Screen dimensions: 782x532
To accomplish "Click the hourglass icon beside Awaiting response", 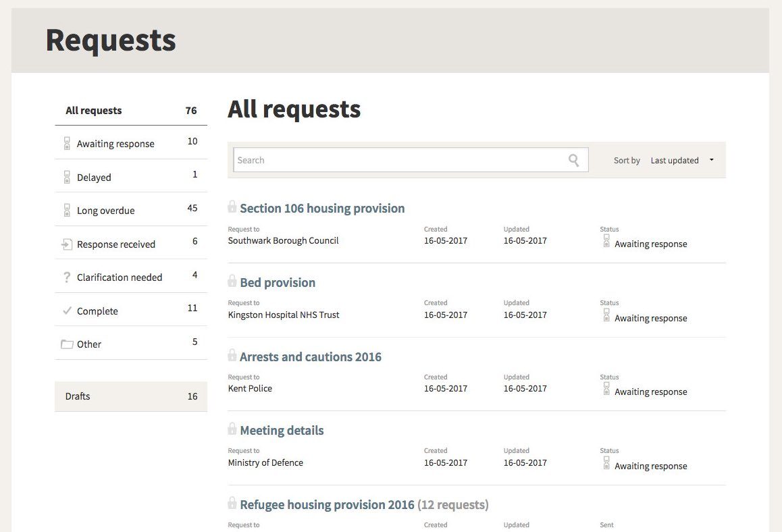I will (66, 142).
